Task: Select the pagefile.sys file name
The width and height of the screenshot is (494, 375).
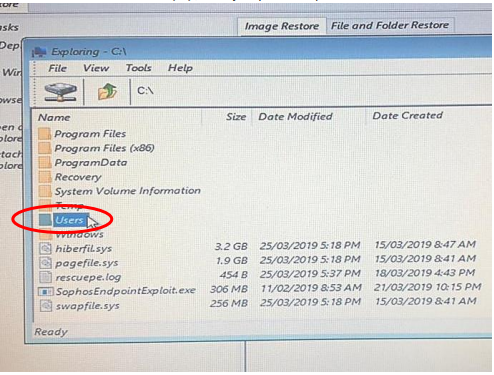Action: [87, 263]
